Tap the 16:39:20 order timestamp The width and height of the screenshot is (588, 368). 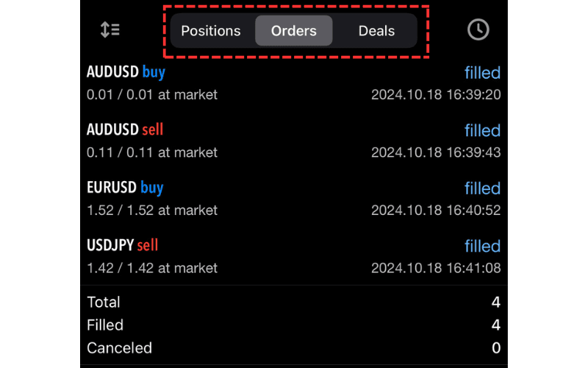tap(436, 95)
